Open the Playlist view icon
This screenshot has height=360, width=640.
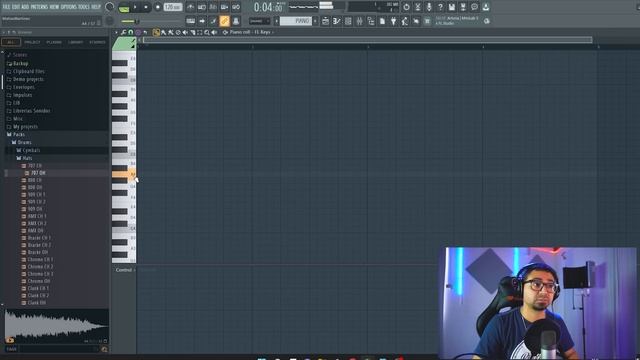pyautogui.click(x=325, y=21)
